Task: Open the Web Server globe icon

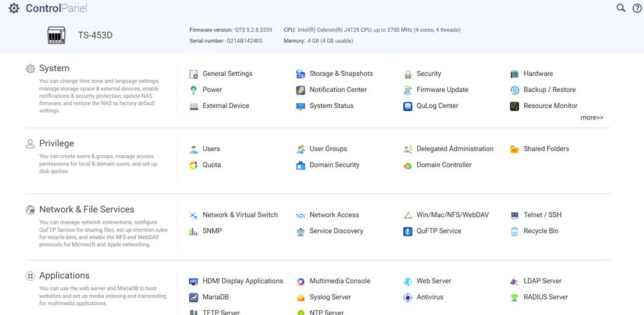Action: (407, 281)
